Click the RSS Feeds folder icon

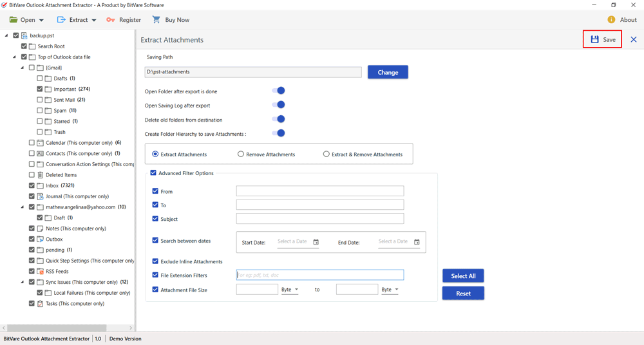tap(40, 272)
